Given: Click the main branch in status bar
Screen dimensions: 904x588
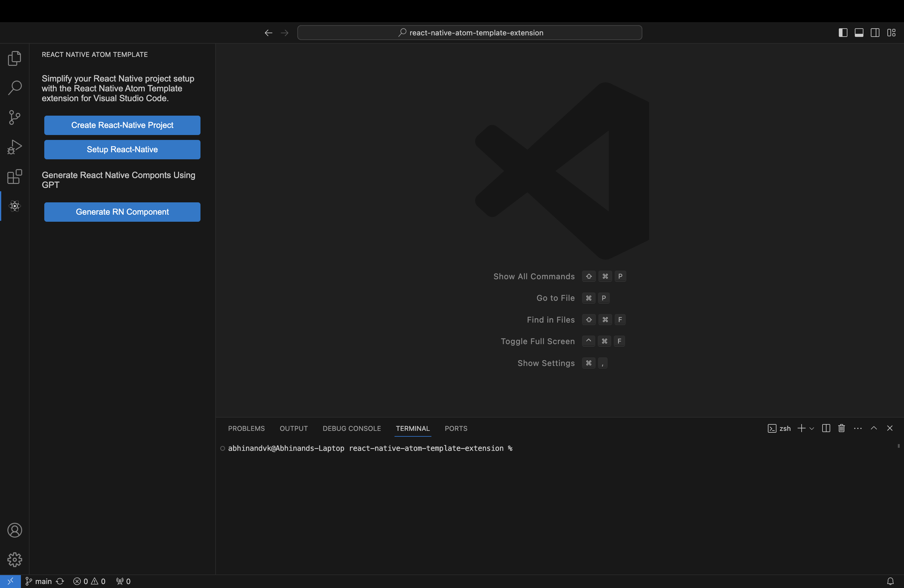Looking at the screenshot, I should point(38,581).
